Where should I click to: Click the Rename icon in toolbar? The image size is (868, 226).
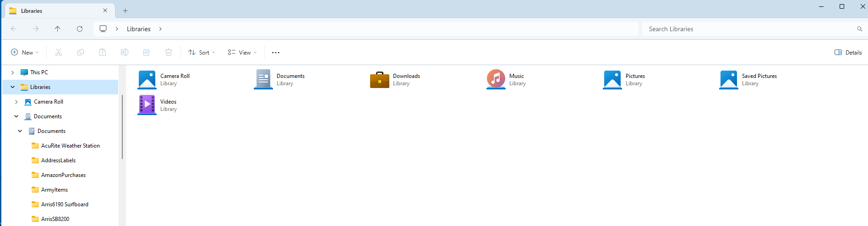coord(125,53)
